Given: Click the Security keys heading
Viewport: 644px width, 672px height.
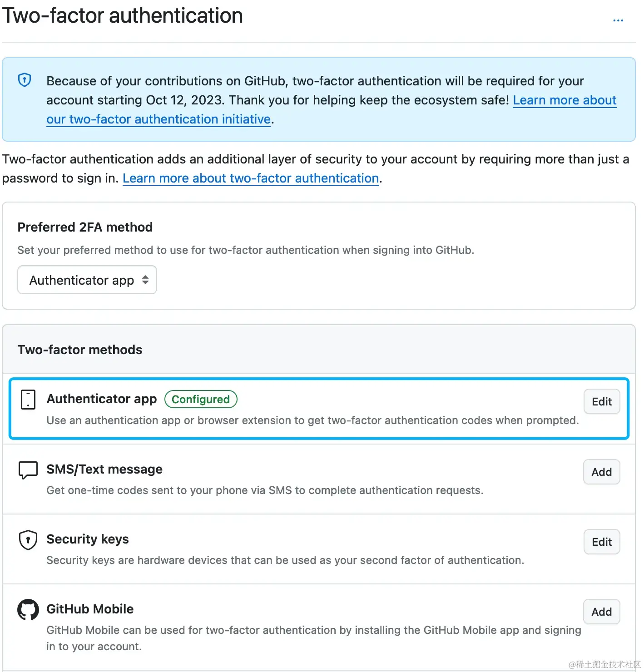Looking at the screenshot, I should point(88,539).
